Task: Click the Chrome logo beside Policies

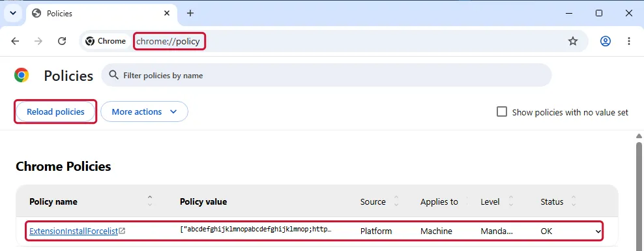Action: coord(22,76)
